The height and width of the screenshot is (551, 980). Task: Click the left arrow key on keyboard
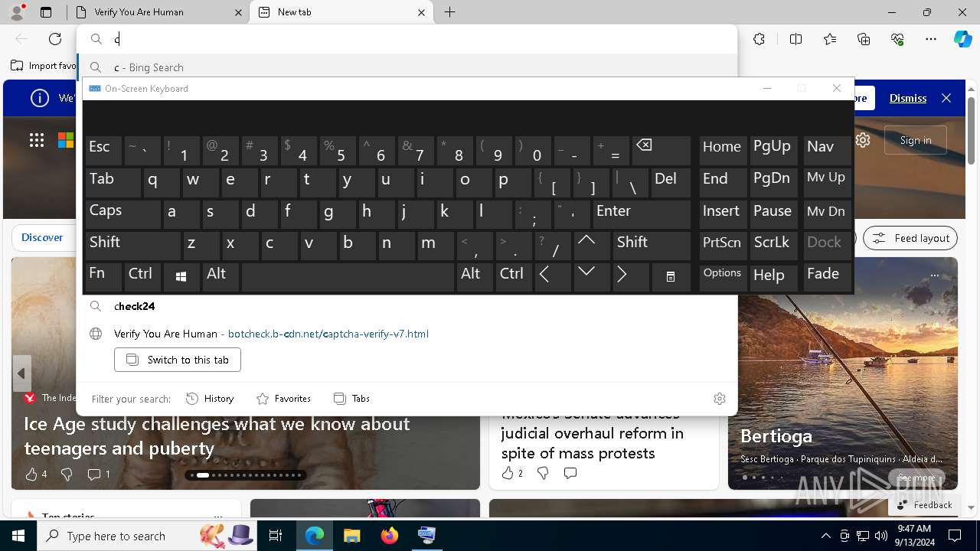coord(552,276)
